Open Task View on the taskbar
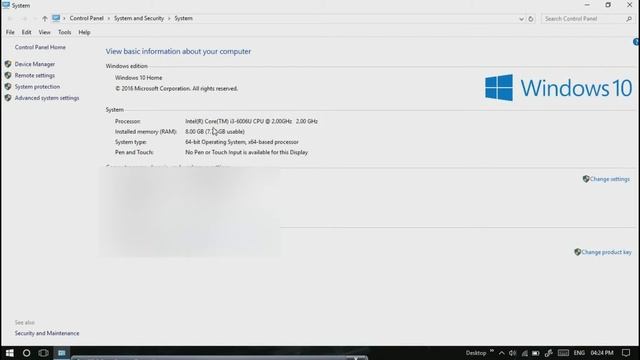 (44, 353)
